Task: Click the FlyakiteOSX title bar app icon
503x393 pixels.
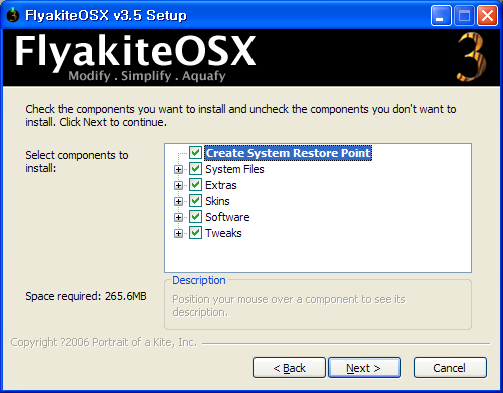Action: click(x=13, y=15)
